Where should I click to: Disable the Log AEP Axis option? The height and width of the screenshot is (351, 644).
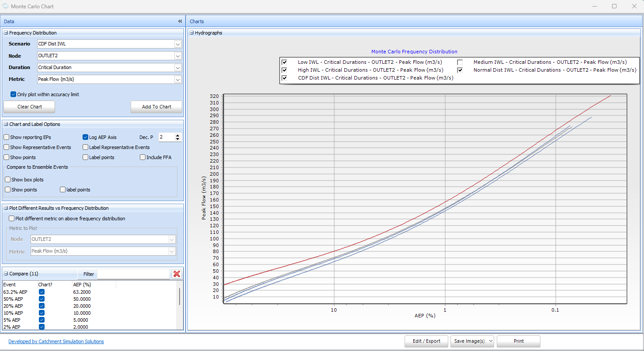coord(86,137)
